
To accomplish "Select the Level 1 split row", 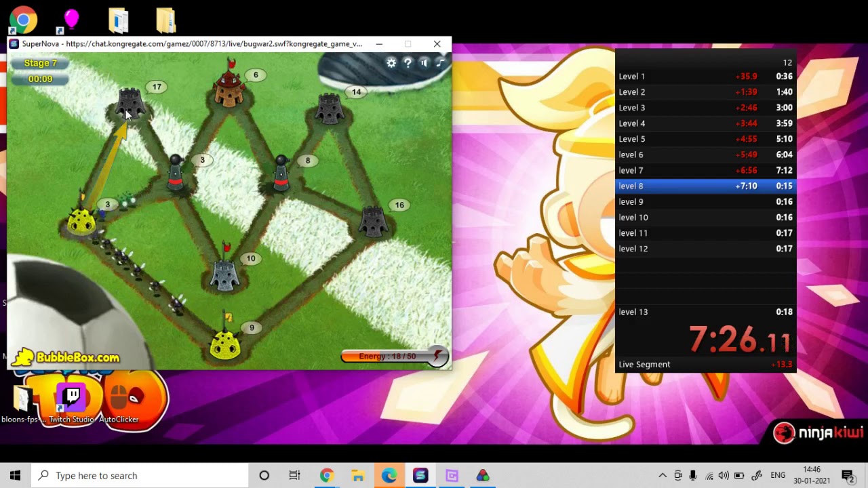I will 705,77.
